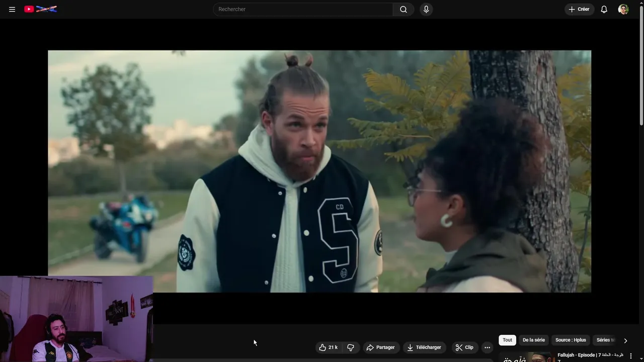Go to YouTube home via the logo
The image size is (644, 362).
coord(40,9)
